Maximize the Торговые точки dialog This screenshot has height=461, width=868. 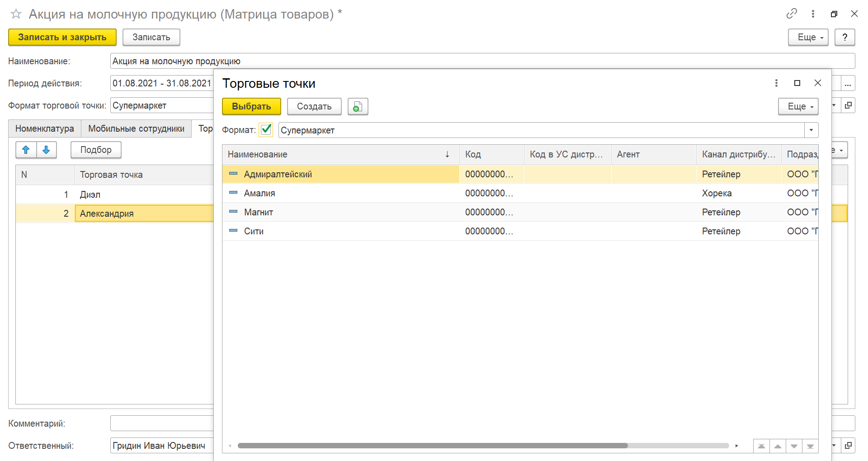click(x=797, y=83)
